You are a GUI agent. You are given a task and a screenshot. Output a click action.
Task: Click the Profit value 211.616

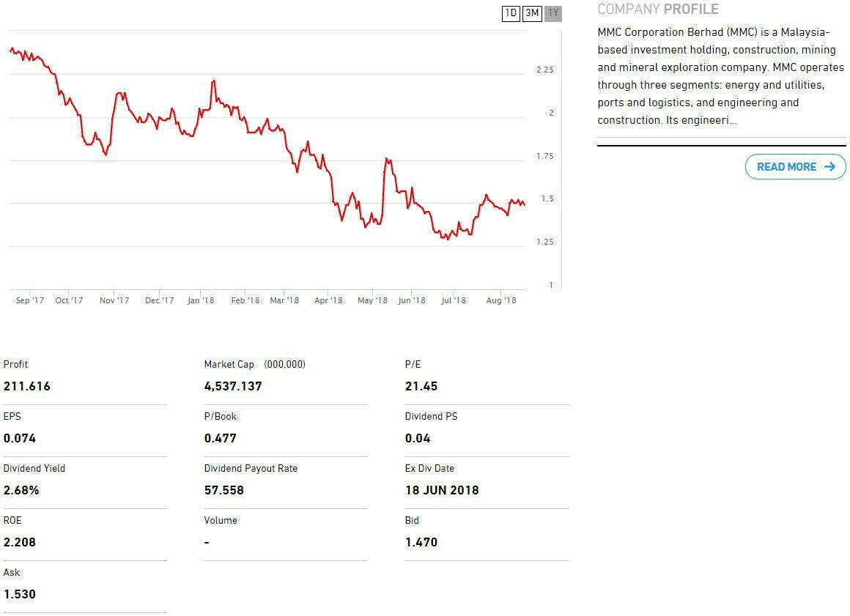(x=26, y=386)
